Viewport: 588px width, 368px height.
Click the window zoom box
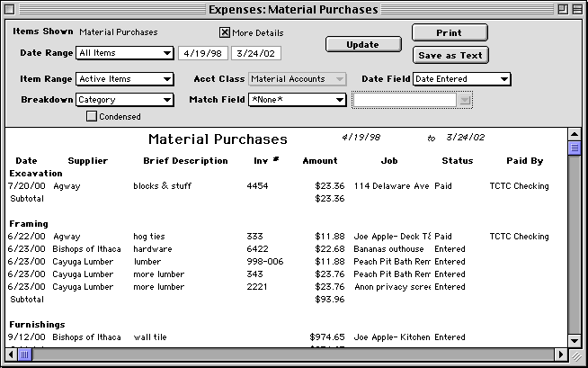(561, 9)
